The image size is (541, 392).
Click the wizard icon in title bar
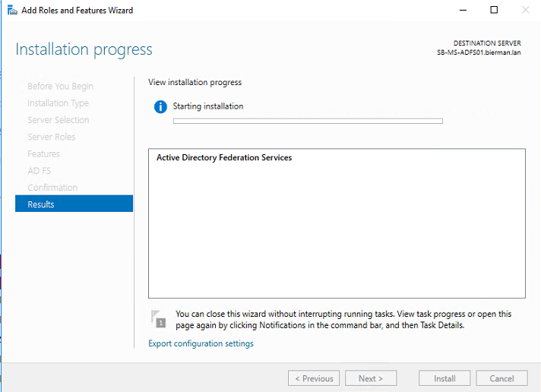point(12,10)
